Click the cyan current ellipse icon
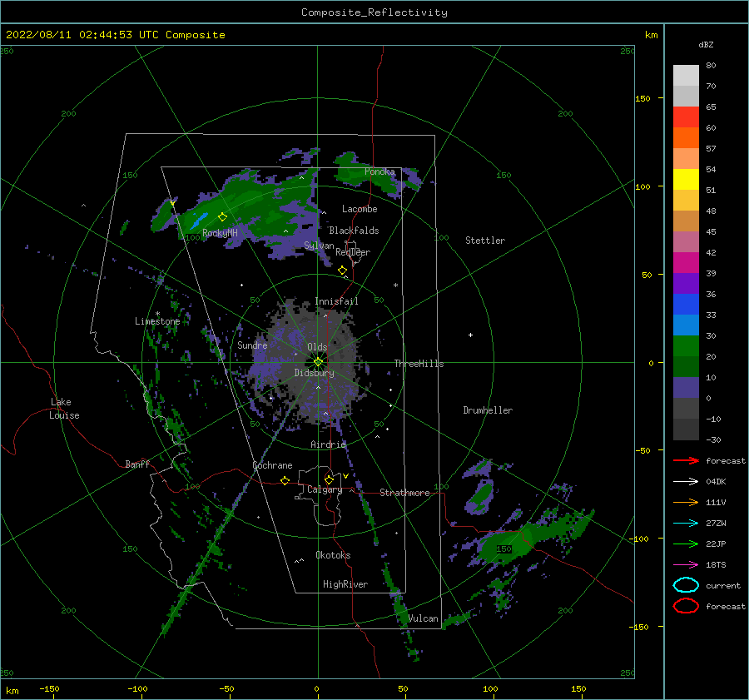Viewport: 749px width, 700px height. [686, 585]
